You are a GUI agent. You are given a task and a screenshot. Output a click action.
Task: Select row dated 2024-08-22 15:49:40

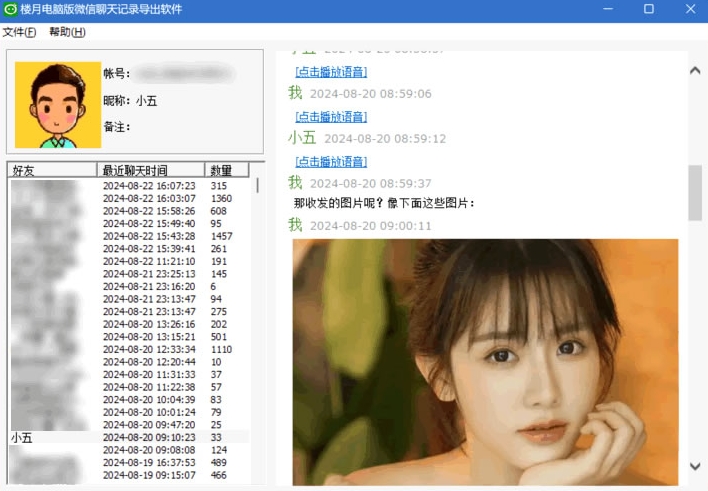[129, 224]
